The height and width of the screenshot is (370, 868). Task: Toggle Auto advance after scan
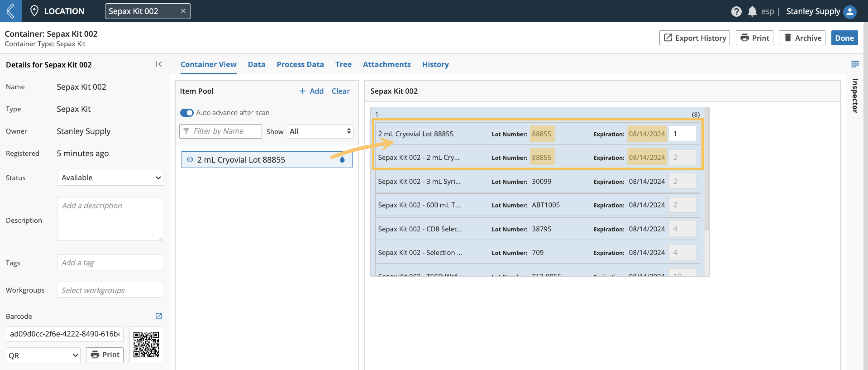tap(187, 113)
